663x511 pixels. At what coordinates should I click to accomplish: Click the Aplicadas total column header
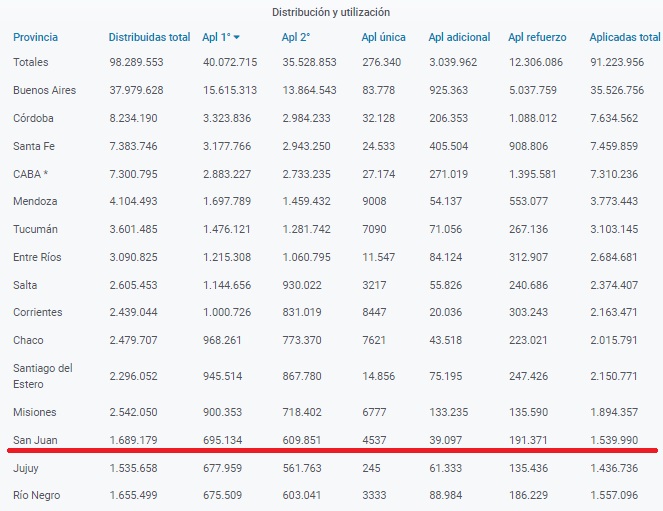pyautogui.click(x=624, y=37)
